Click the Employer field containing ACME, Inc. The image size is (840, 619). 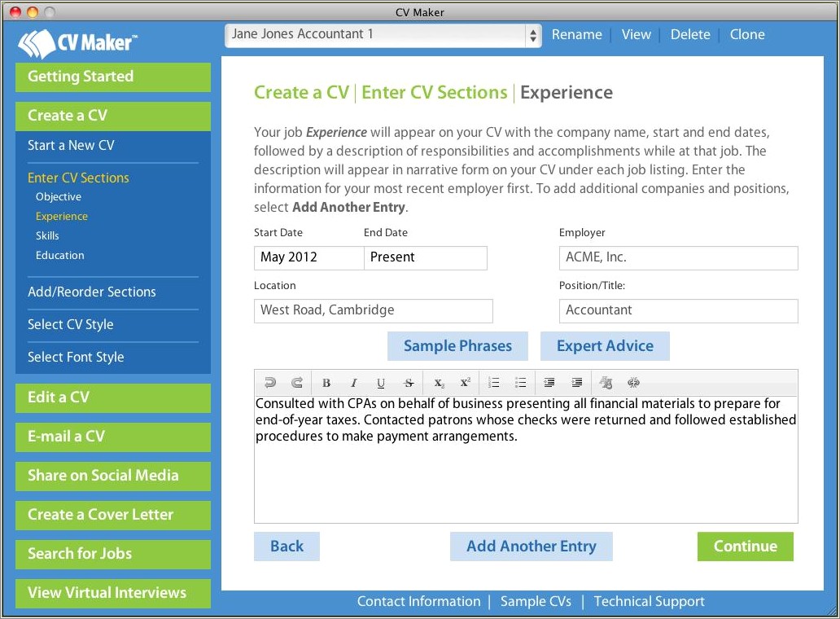click(x=678, y=257)
